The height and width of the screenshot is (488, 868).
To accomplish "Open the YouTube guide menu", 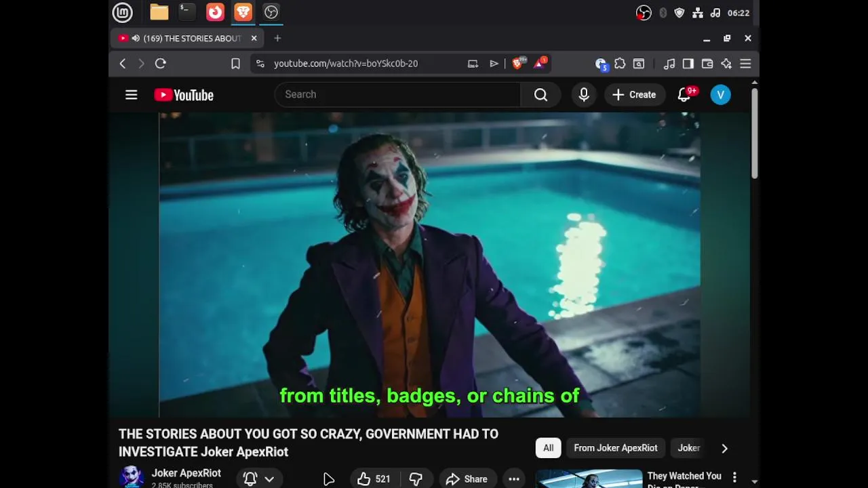I will [x=132, y=95].
